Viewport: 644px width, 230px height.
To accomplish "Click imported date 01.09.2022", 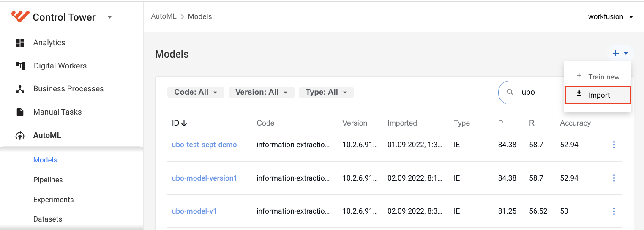I will coord(415,145).
